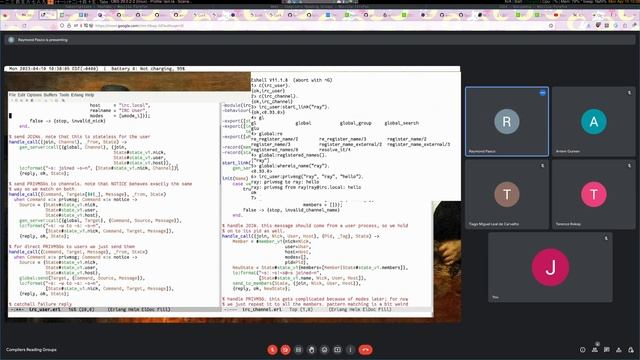The width and height of the screenshot is (640, 360).
Task: Click the irc_channel.erl modeline buffer name
Action: (262, 309)
